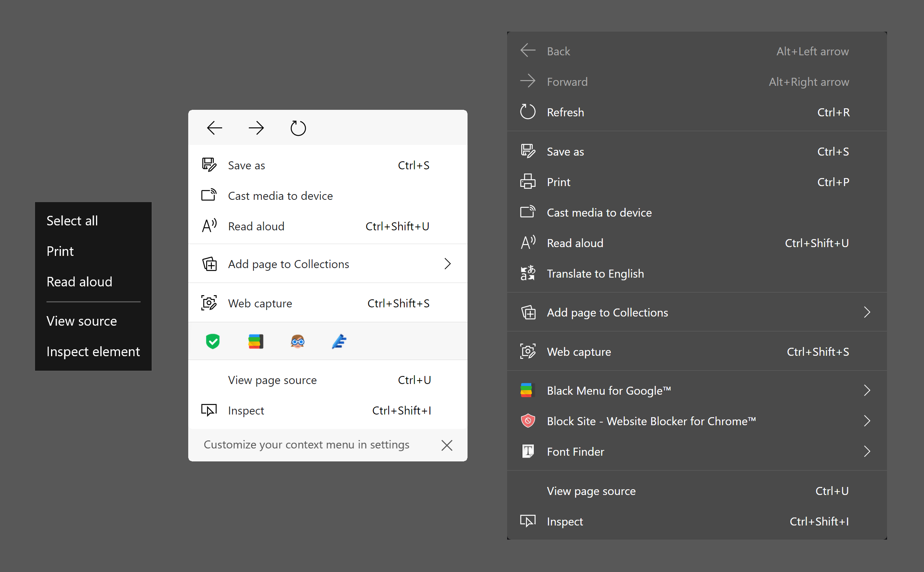
Task: Choose Select all in the dark menu
Action: 72,220
